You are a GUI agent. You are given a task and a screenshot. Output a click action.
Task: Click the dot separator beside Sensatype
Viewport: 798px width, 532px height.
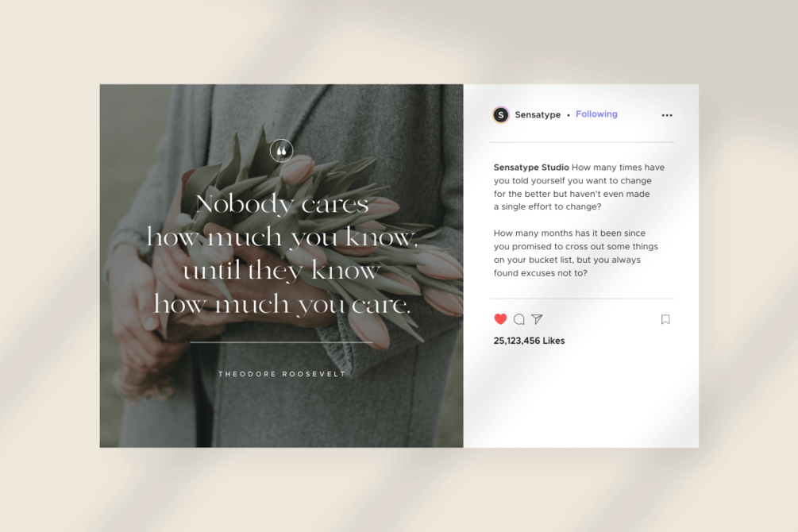pos(568,116)
